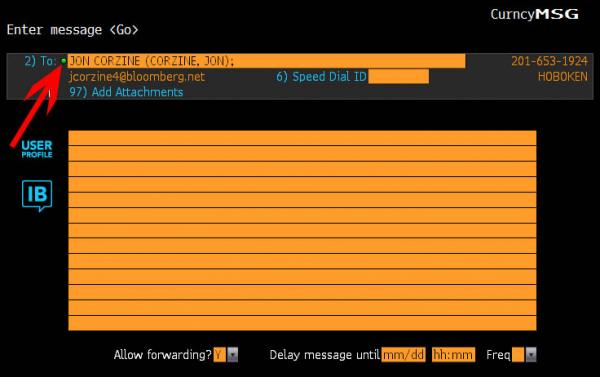Open the USER PROFILE icon
600x377 pixels.
click(37, 149)
